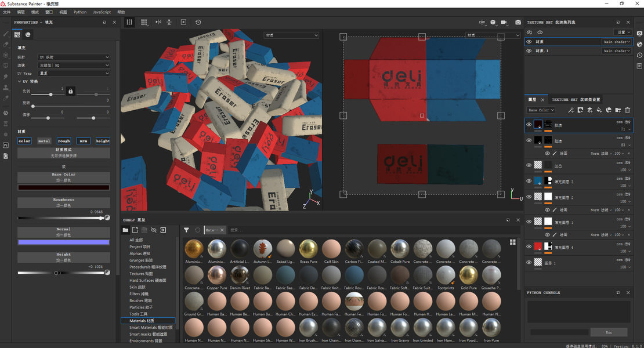Viewport: 644px width, 348px height.
Task: Hide the 填充图层 3 layer
Action: coord(529,181)
